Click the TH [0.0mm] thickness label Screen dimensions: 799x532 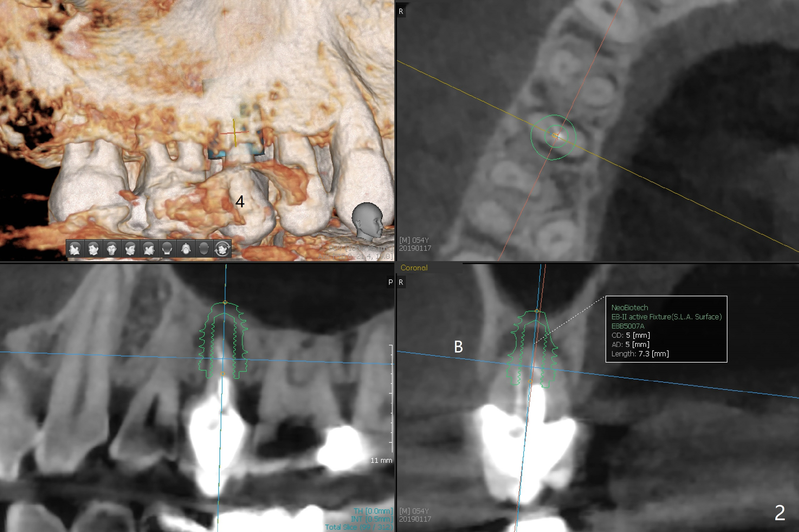[373, 511]
